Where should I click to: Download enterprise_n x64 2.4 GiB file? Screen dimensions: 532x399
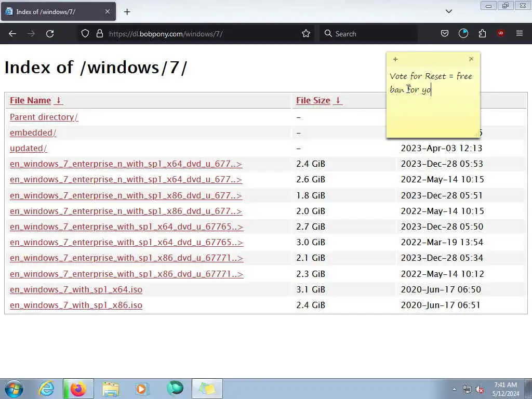click(x=126, y=164)
